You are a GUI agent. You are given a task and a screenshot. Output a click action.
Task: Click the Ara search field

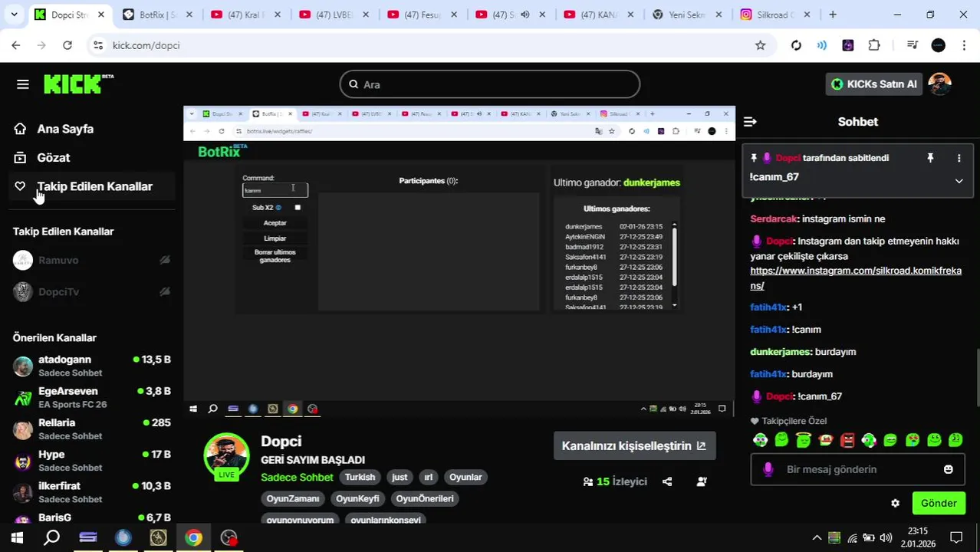point(490,84)
